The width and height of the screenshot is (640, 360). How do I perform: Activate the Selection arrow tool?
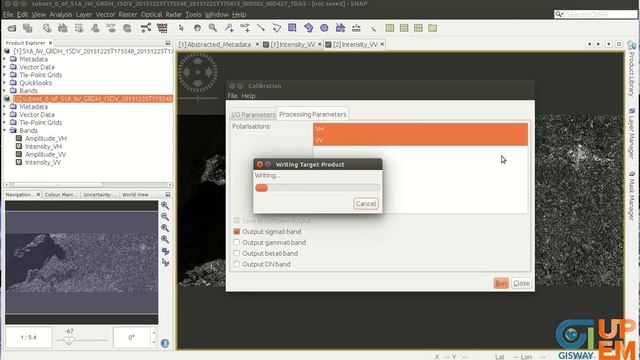(181, 28)
